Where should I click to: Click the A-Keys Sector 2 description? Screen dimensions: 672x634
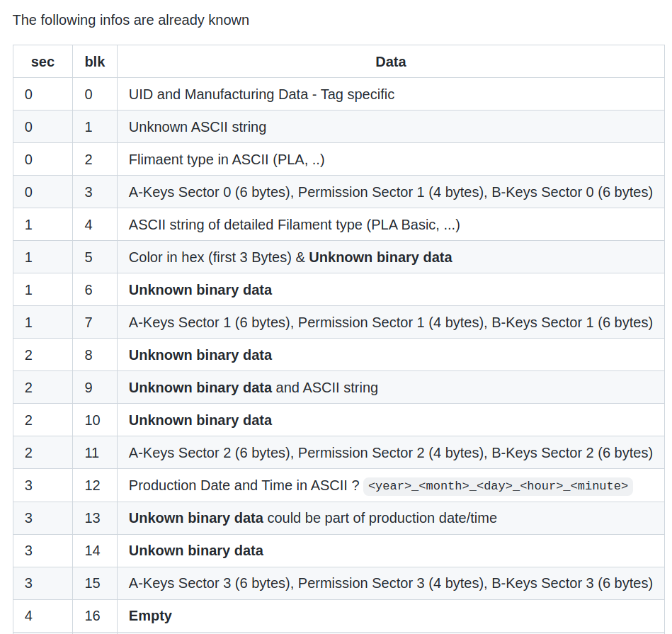pos(390,453)
